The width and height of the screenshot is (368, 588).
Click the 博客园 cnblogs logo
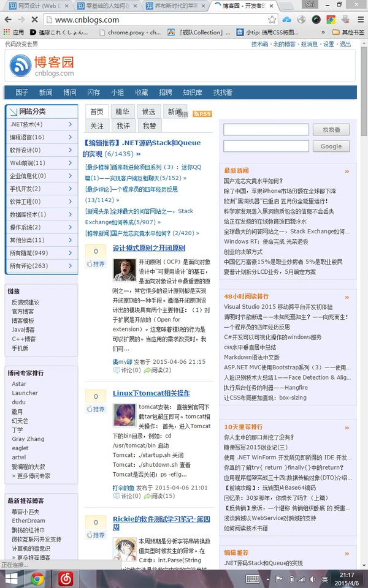click(x=42, y=66)
